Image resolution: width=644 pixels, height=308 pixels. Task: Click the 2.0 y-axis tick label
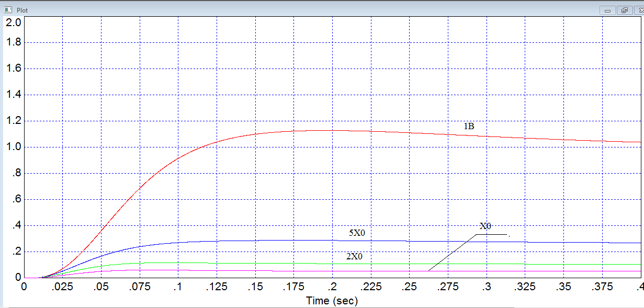pyautogui.click(x=13, y=22)
